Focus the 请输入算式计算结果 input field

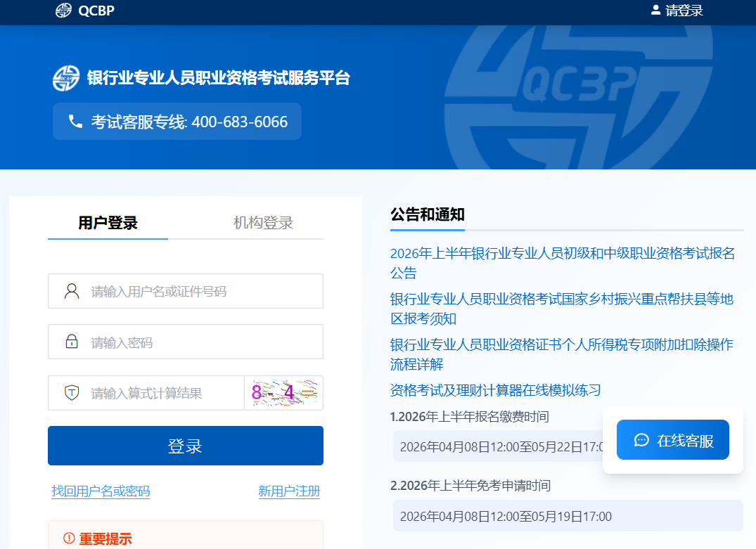pyautogui.click(x=146, y=393)
